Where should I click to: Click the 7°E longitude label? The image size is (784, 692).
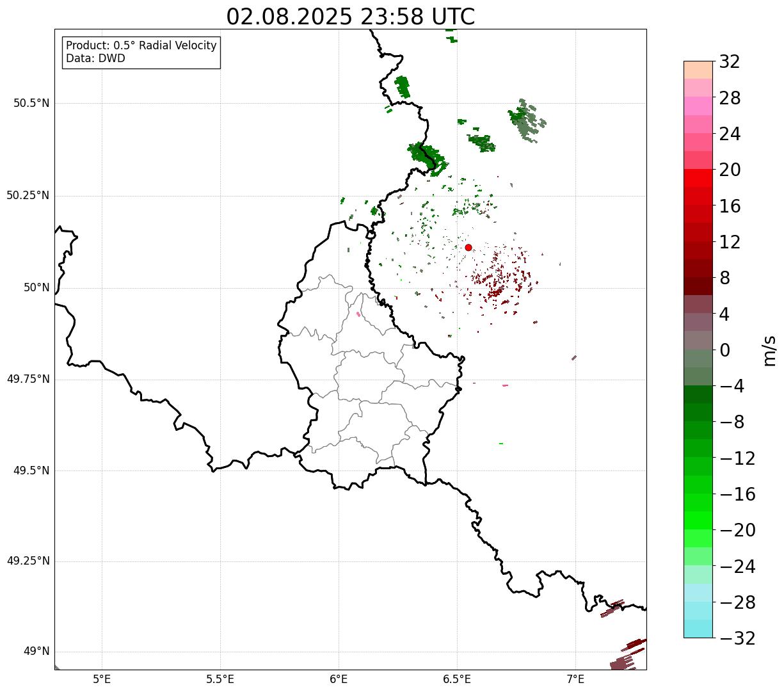coord(575,679)
